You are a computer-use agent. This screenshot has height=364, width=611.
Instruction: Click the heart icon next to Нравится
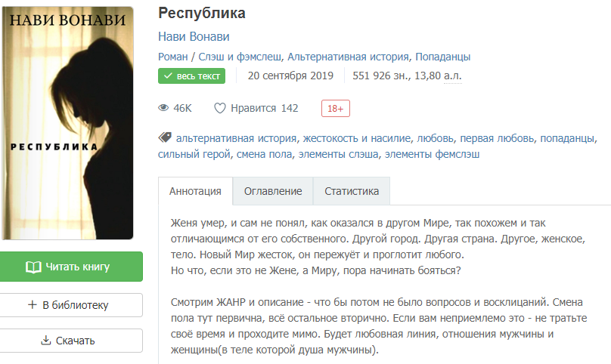(220, 108)
